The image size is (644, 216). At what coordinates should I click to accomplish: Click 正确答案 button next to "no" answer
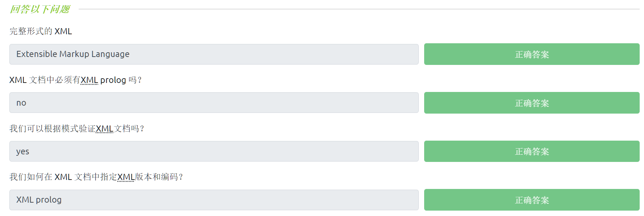tap(531, 103)
